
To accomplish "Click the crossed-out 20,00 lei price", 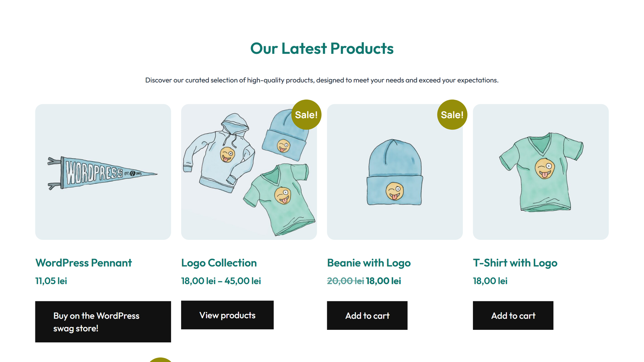I will [345, 281].
